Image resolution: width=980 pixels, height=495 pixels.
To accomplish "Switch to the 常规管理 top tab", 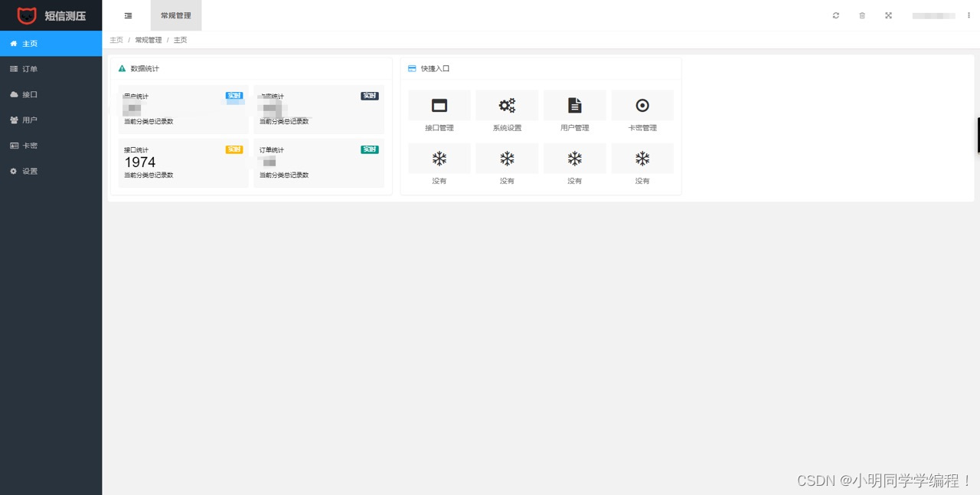I will [x=176, y=15].
